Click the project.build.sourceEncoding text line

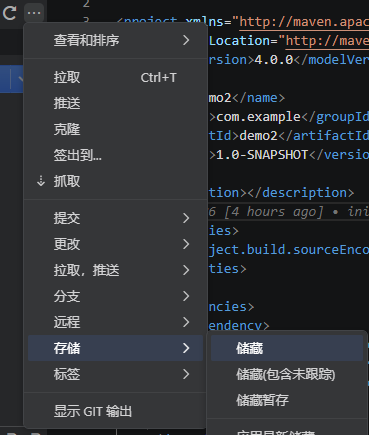[289, 250]
